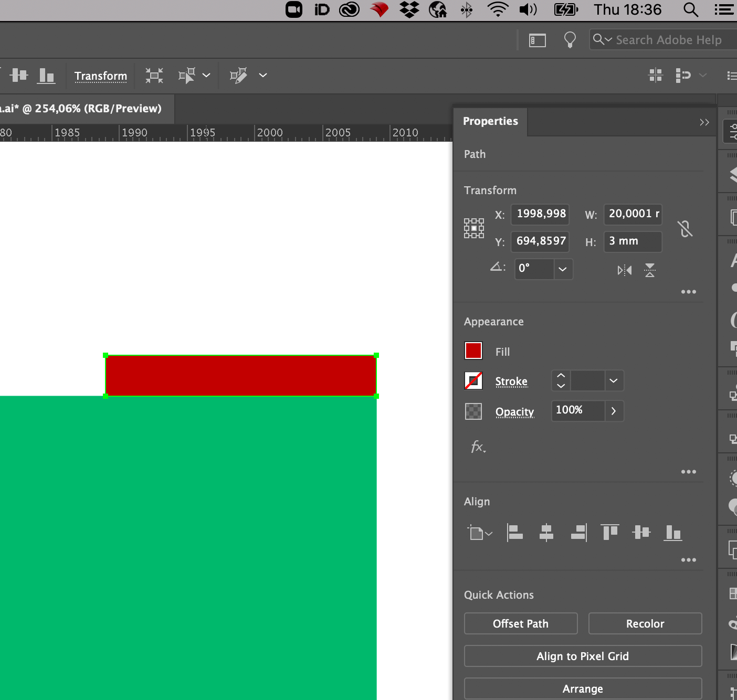Screen dimensions: 737x700
Task: Select Horizontal Align Left in Align panel
Action: click(514, 532)
